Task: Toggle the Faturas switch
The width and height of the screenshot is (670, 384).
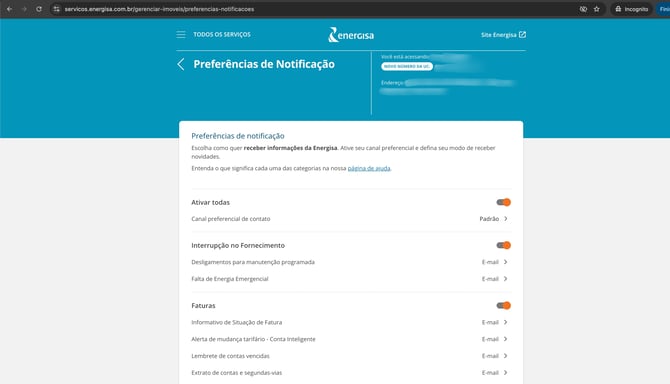Action: click(503, 305)
